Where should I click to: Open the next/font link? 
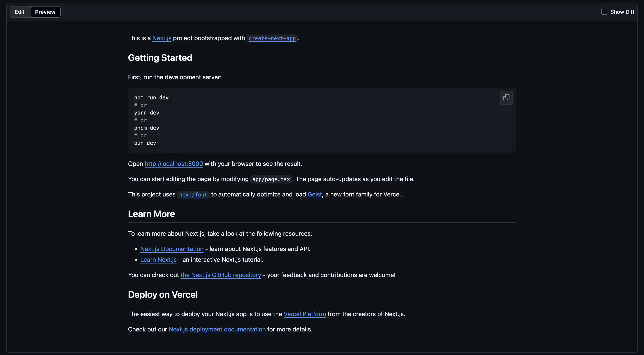click(x=193, y=195)
